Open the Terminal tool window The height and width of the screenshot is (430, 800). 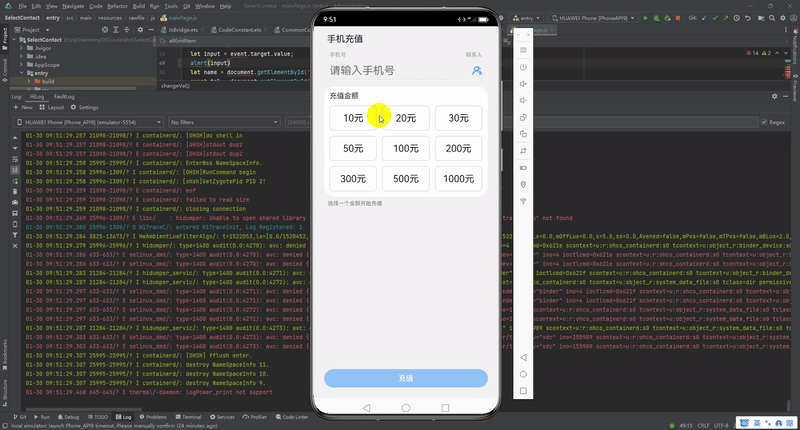tap(188, 417)
